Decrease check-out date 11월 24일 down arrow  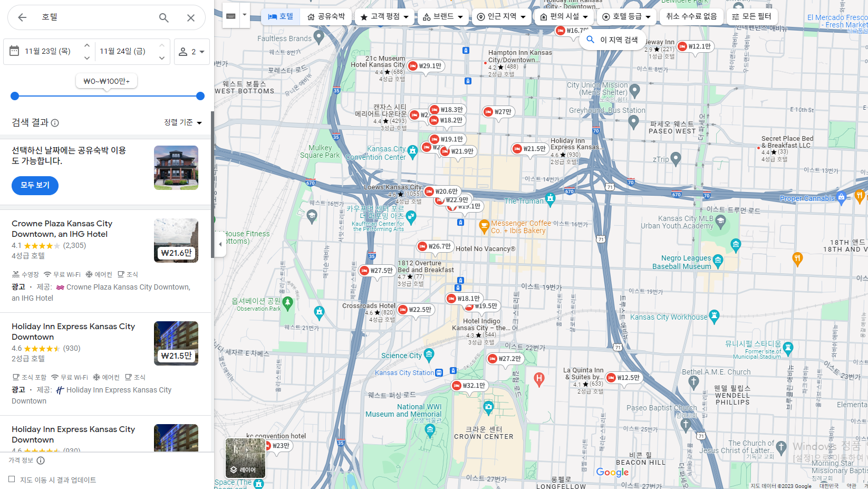point(162,57)
